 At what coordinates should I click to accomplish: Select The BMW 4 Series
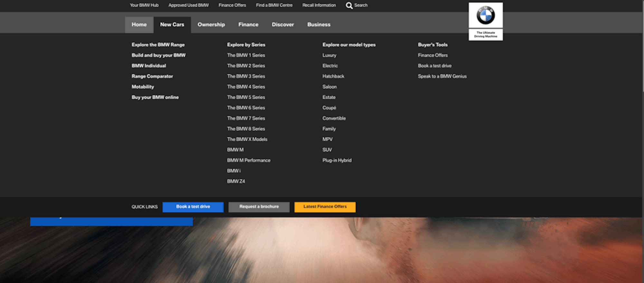click(246, 87)
